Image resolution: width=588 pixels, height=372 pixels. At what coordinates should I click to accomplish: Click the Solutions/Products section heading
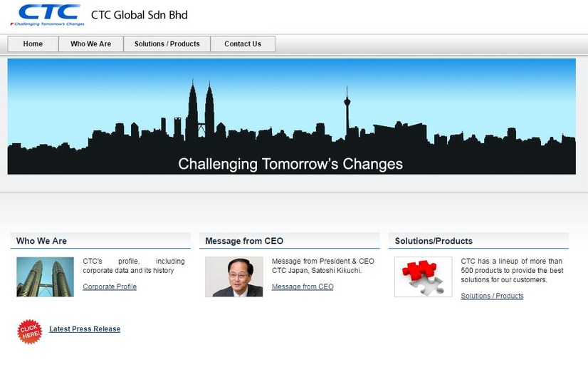click(x=434, y=241)
